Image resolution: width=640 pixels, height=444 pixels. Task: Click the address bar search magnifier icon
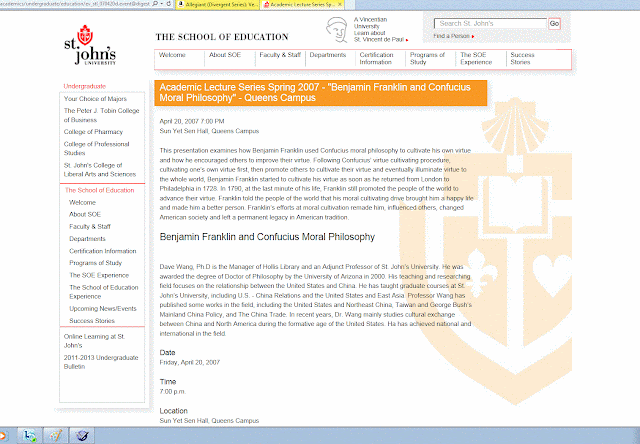tap(155, 4)
